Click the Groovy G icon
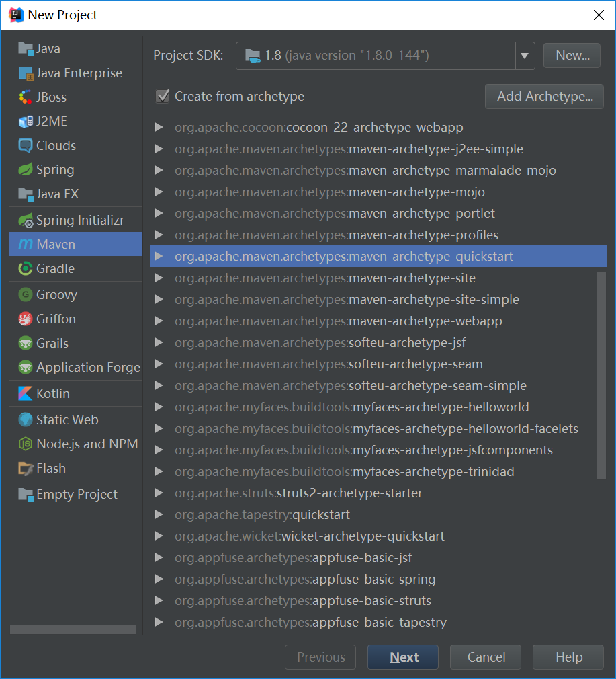 pos(26,295)
